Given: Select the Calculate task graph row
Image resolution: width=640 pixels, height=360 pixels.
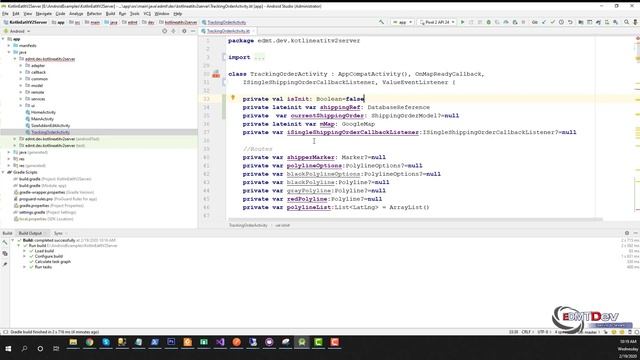Looking at the screenshot, I should tap(53, 262).
